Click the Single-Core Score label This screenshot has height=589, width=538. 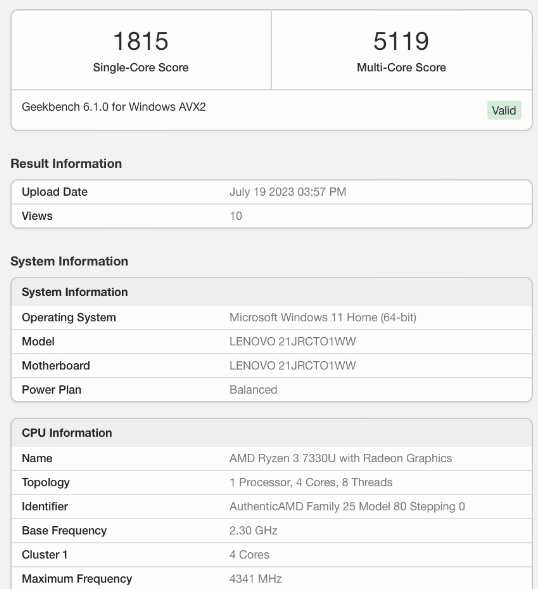141,68
